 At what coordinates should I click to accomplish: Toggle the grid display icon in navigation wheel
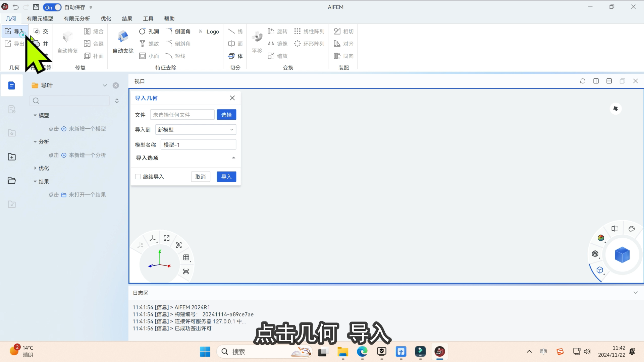186,257
